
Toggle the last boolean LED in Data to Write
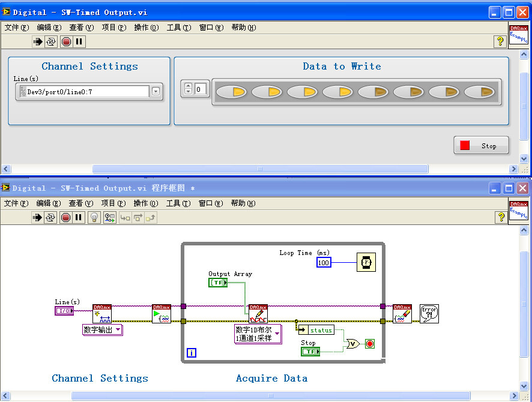point(479,92)
